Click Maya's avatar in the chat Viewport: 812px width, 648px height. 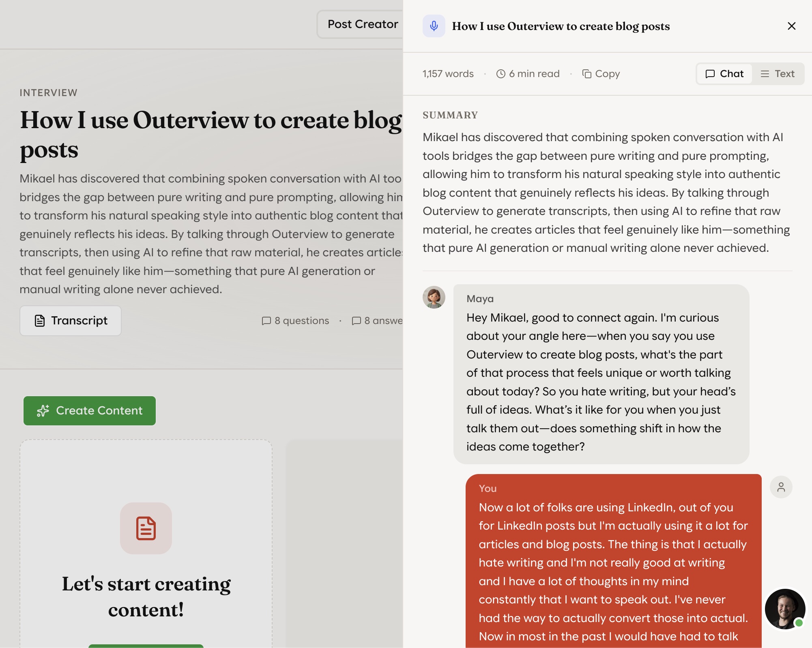click(434, 297)
